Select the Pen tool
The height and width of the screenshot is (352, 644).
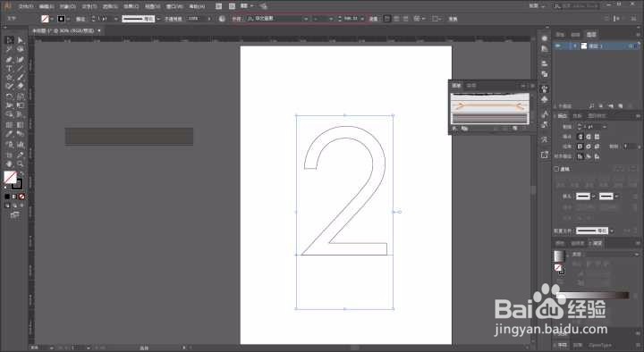point(9,60)
